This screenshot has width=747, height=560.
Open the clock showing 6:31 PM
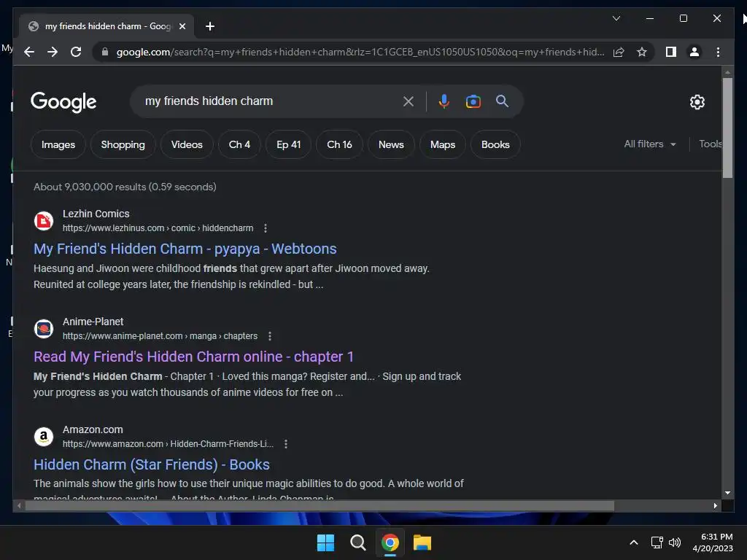[713, 542]
